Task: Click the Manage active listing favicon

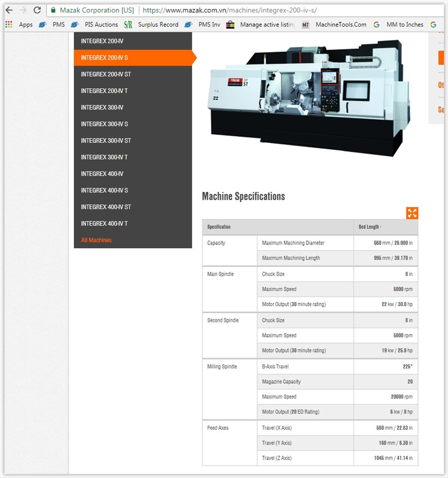Action: click(230, 25)
